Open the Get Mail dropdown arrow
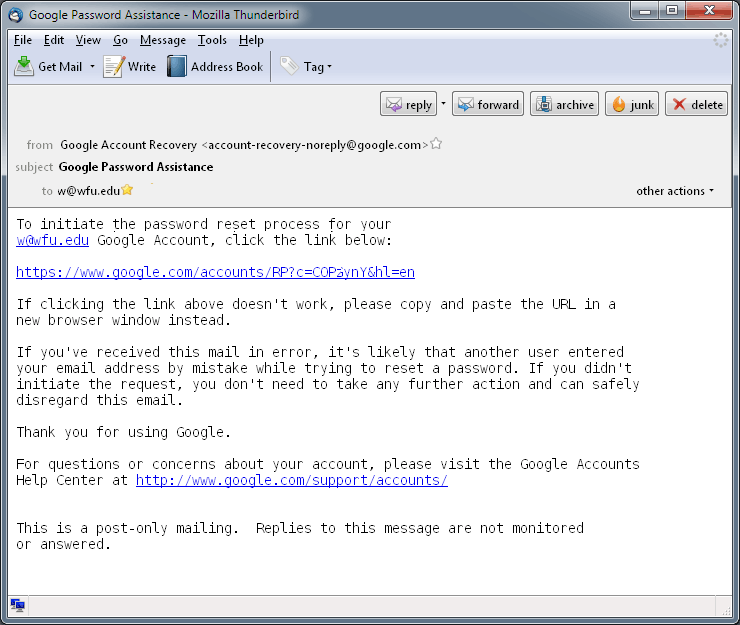Viewport: 740px width, 625px height. tap(92, 67)
